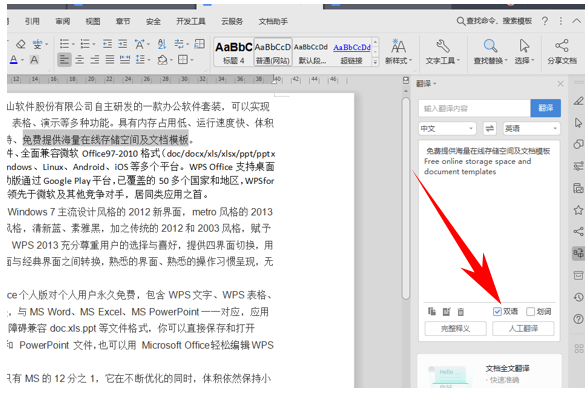Open the 安全 security tab
The image size is (585, 394).
(x=153, y=22)
